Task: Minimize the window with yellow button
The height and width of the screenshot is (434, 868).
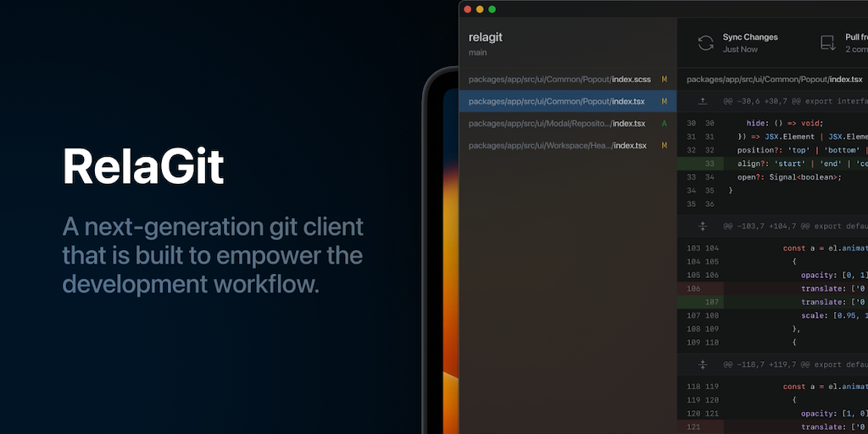Action: click(480, 8)
